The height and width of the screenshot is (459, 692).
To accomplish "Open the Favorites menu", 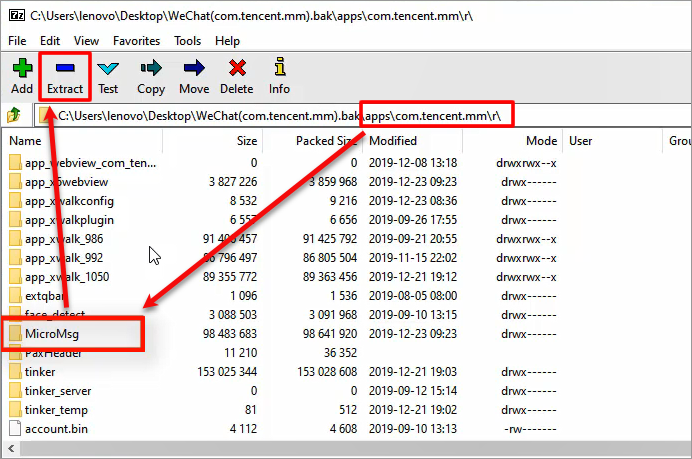I will click(136, 41).
